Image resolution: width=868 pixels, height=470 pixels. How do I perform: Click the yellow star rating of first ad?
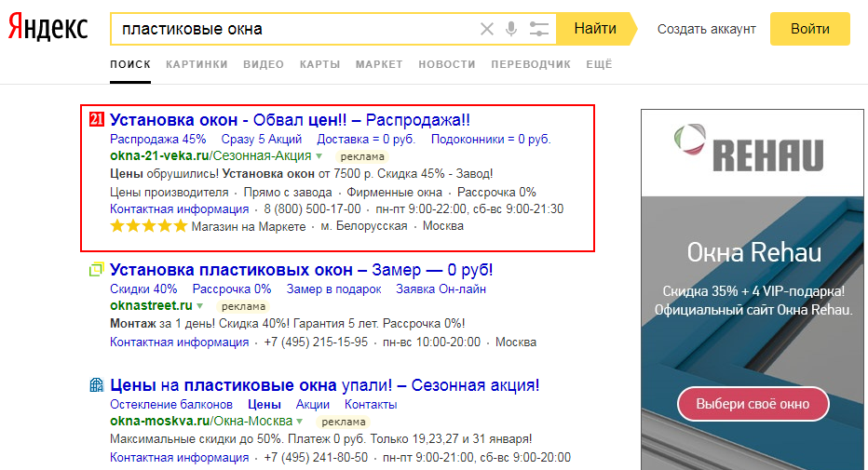148,226
